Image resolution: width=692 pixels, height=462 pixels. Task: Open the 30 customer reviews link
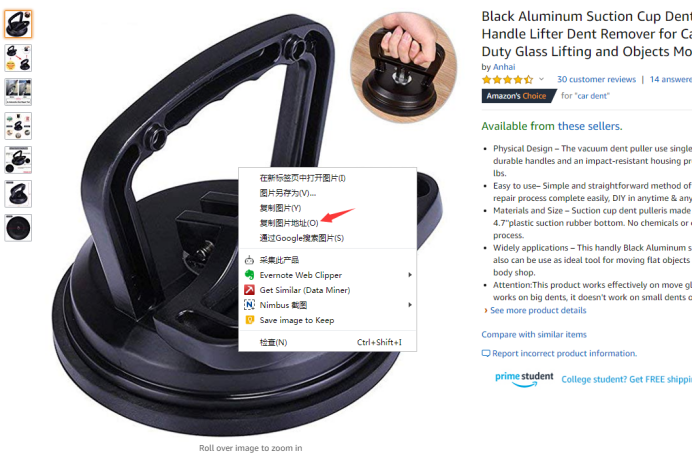coord(596,79)
